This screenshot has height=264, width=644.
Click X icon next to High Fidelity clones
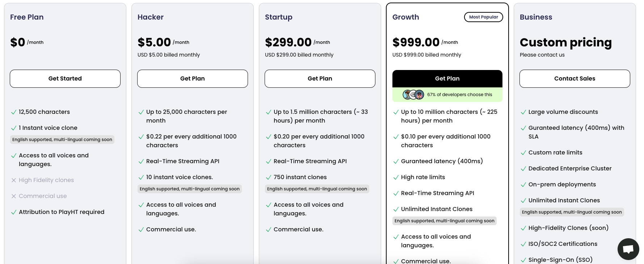14,180
